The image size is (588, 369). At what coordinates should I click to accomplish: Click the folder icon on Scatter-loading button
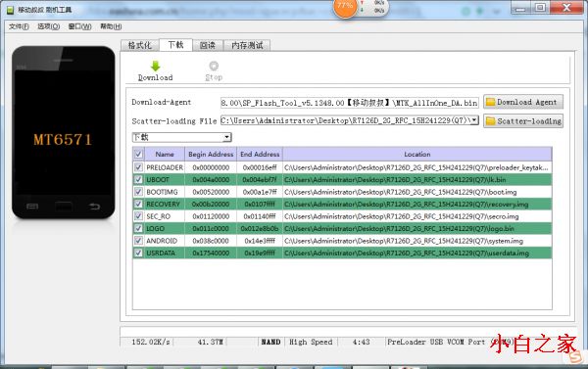click(490, 121)
